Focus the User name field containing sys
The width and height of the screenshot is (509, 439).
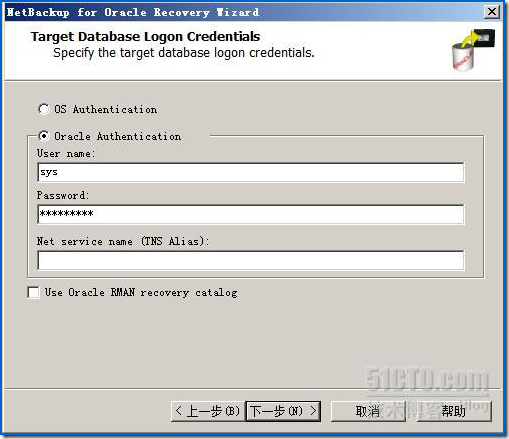coord(251,172)
